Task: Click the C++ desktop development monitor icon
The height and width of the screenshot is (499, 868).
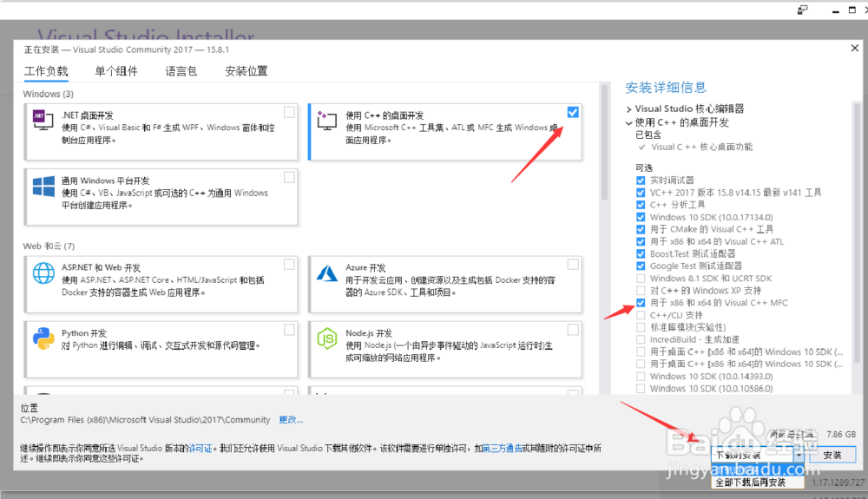Action: (326, 120)
